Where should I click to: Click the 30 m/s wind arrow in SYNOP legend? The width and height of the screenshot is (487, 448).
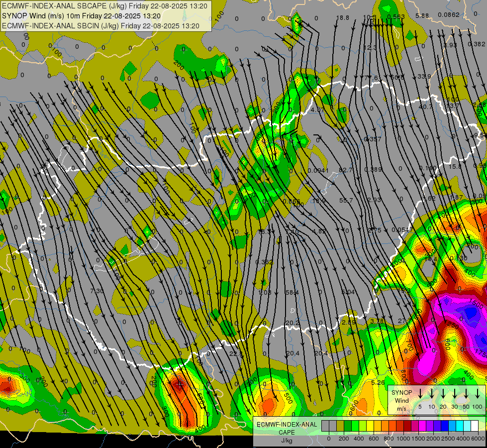(454, 394)
